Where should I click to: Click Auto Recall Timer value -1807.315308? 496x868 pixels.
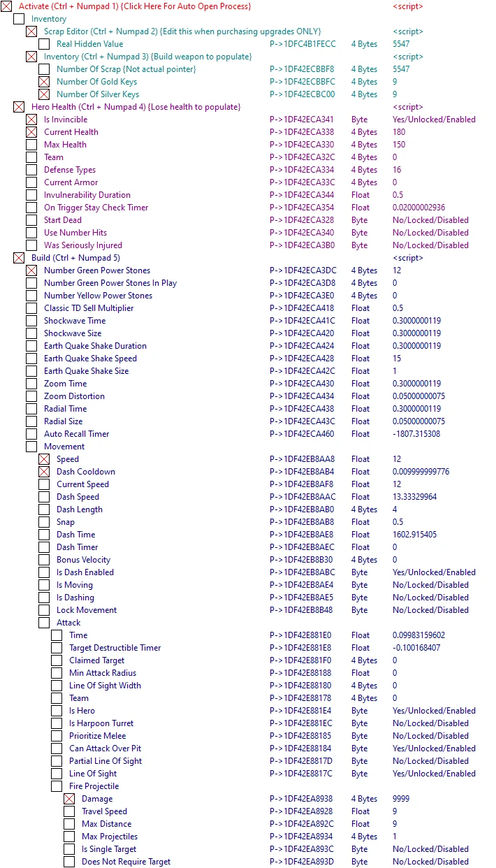(416, 434)
